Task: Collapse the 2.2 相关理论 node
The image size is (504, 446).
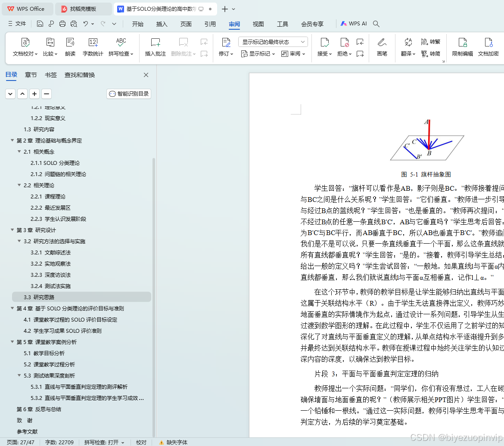Action: (19, 185)
